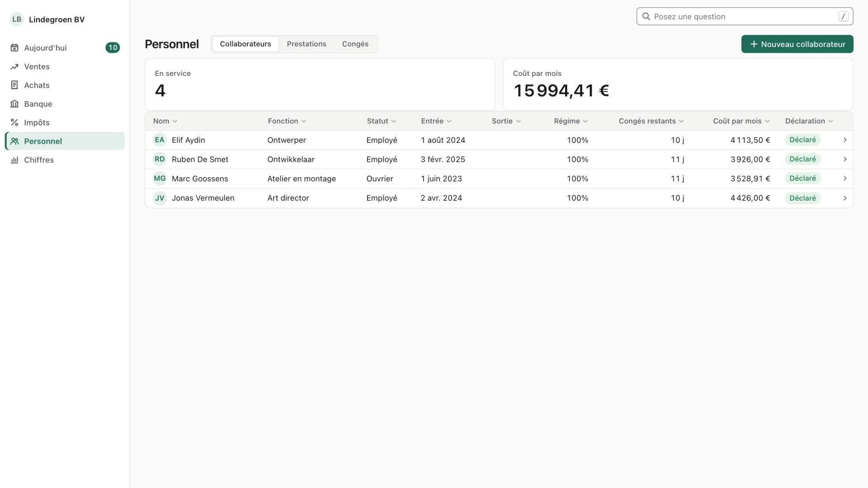Viewport: 868px width, 488px height.
Task: Click the Impôts percent icon
Action: pyautogui.click(x=14, y=122)
